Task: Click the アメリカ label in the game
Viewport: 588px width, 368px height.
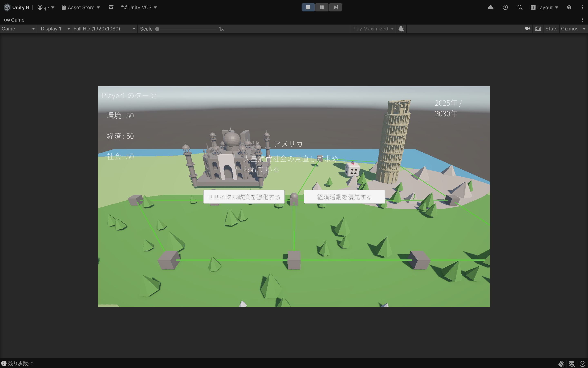Action: 288,144
